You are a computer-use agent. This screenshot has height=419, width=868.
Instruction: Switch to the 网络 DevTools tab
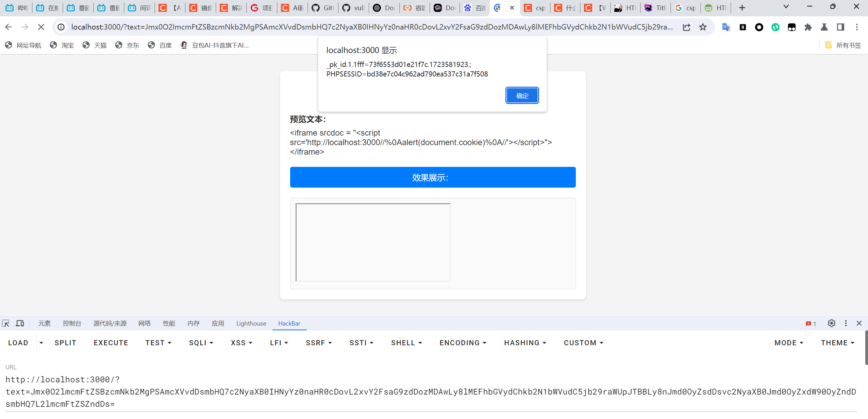(x=145, y=324)
